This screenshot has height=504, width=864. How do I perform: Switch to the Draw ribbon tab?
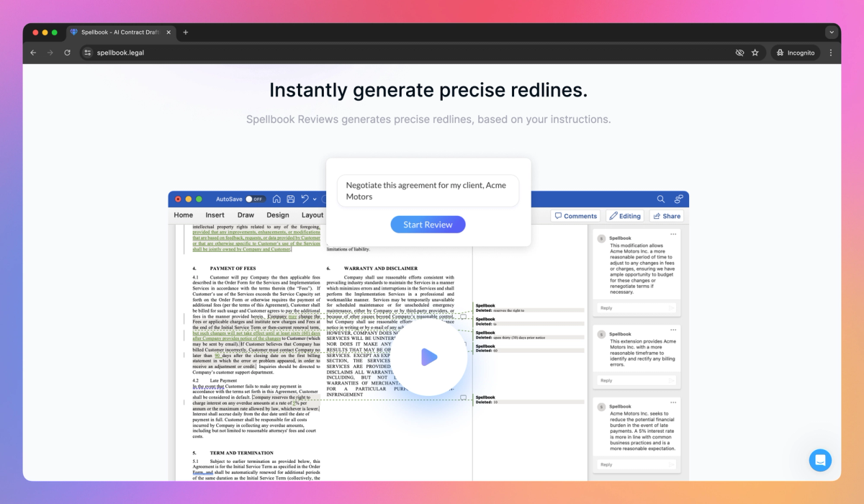(246, 215)
